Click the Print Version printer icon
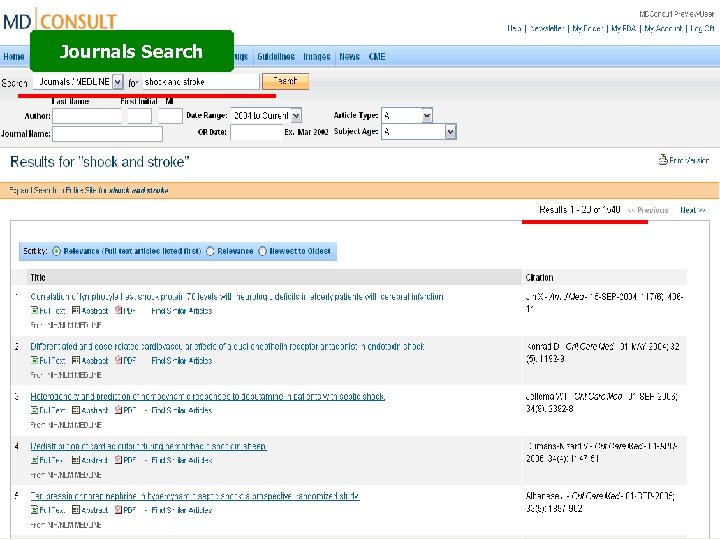This screenshot has width=720, height=540. 663,159
